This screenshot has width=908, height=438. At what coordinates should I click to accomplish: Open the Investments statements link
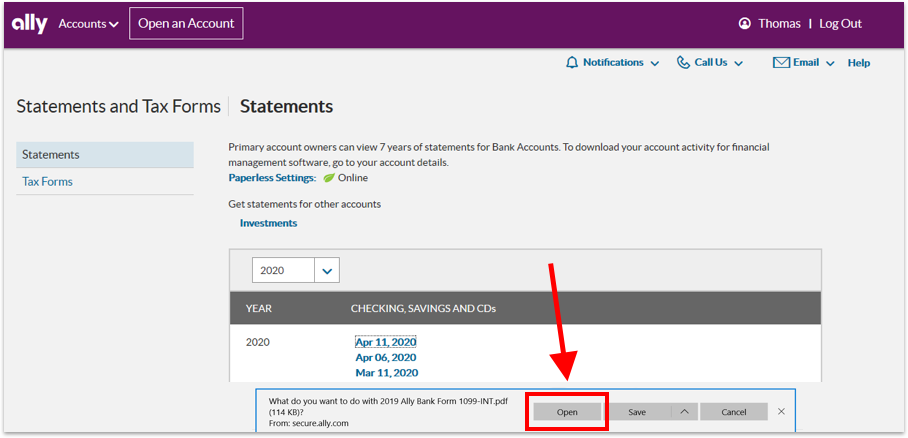coord(269,223)
